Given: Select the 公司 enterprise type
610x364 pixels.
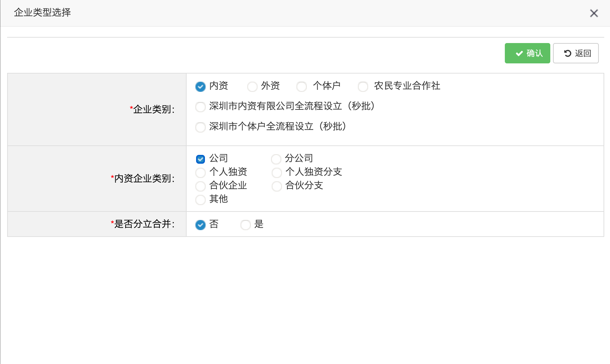Looking at the screenshot, I should (201, 159).
